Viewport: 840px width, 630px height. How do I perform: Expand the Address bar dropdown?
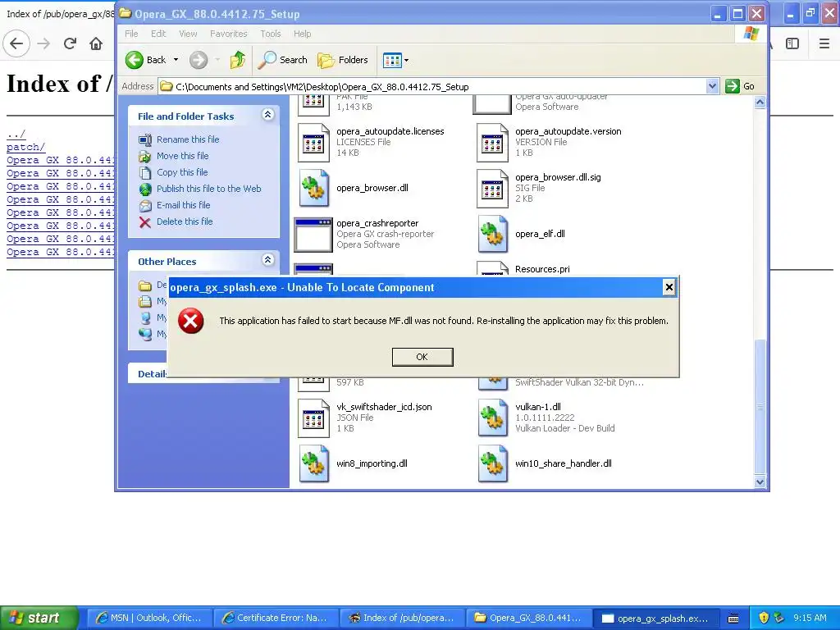click(x=712, y=86)
